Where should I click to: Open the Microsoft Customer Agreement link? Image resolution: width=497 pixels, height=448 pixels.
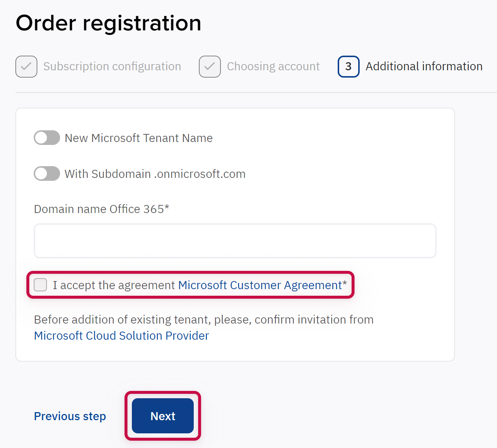tap(260, 285)
